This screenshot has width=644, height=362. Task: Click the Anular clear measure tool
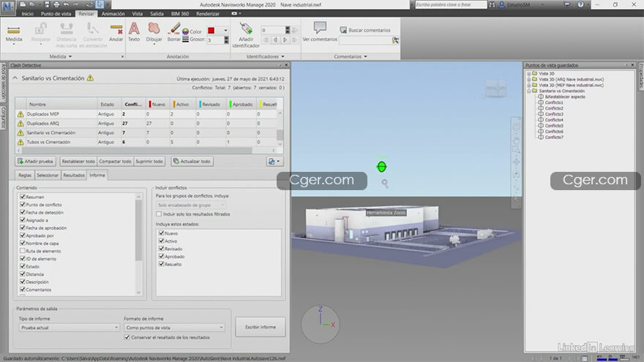coord(116,33)
